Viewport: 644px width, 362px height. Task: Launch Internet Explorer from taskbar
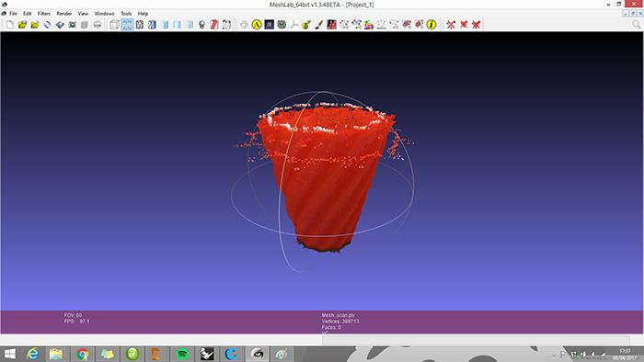pos(32,354)
